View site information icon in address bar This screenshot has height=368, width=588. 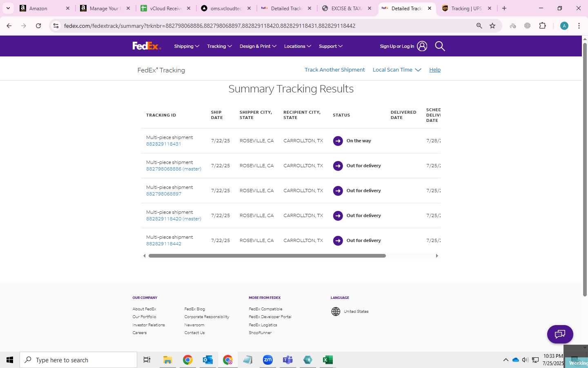coord(56,26)
